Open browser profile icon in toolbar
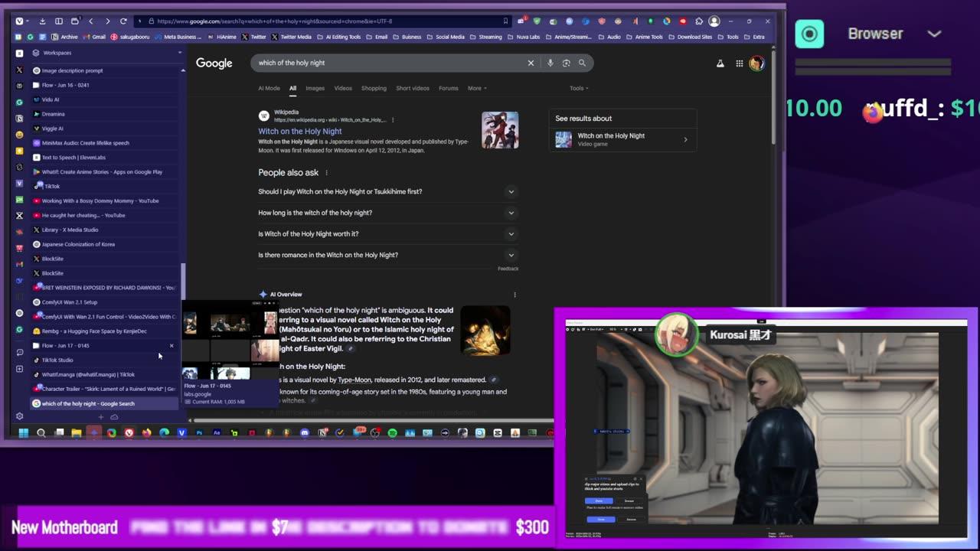The height and width of the screenshot is (551, 980). (714, 21)
